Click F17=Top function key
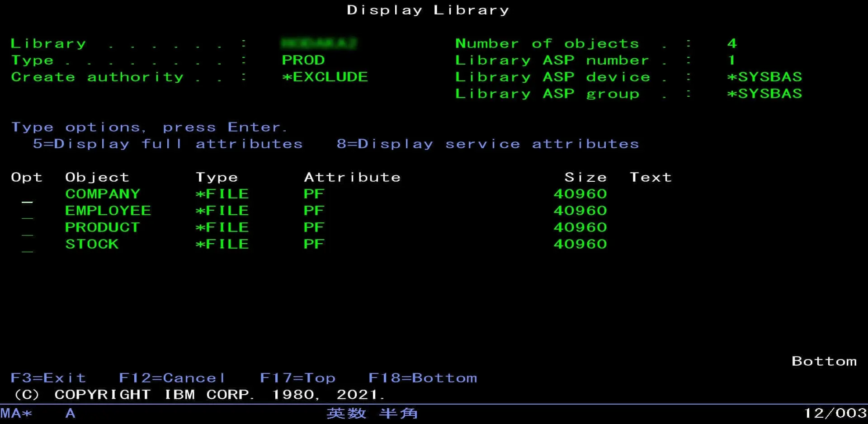 297,378
